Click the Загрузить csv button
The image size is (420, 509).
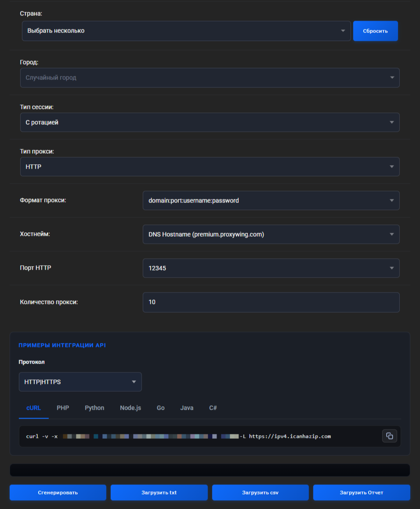tap(261, 492)
